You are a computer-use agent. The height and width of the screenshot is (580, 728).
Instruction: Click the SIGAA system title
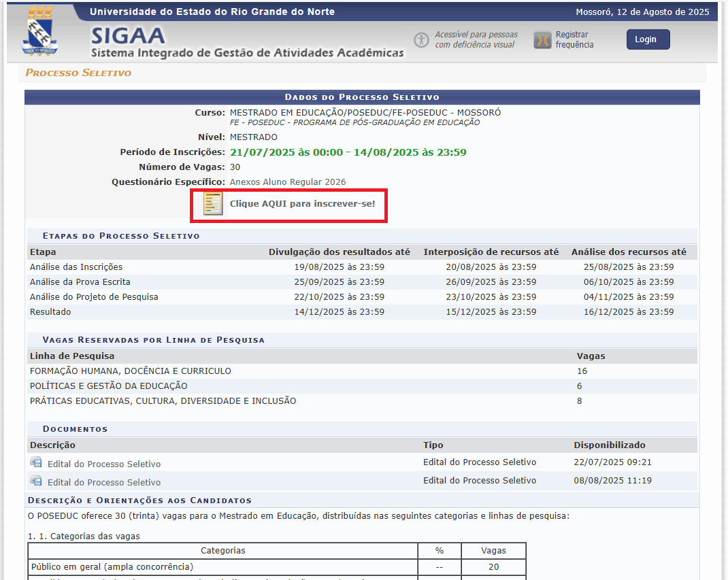[x=128, y=36]
